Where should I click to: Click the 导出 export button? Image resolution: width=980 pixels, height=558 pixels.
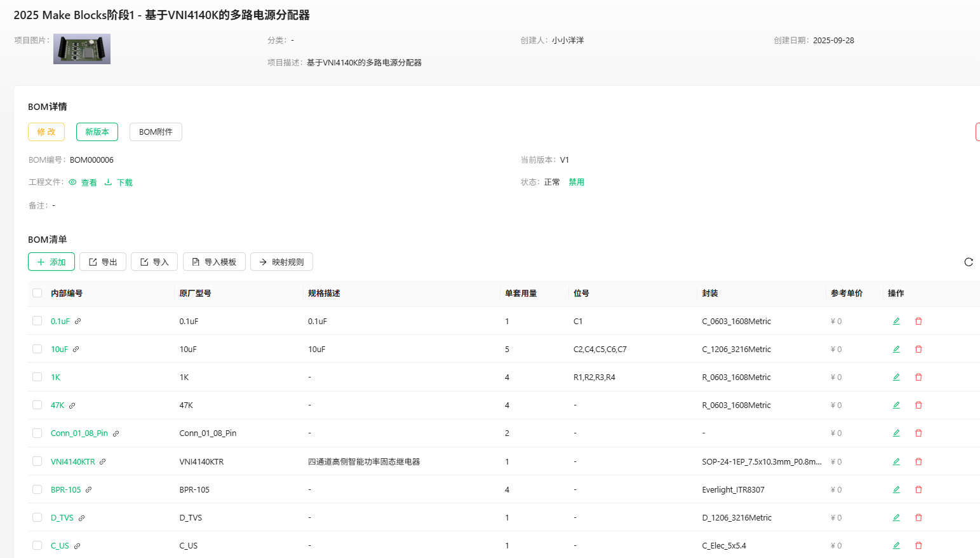(x=103, y=262)
